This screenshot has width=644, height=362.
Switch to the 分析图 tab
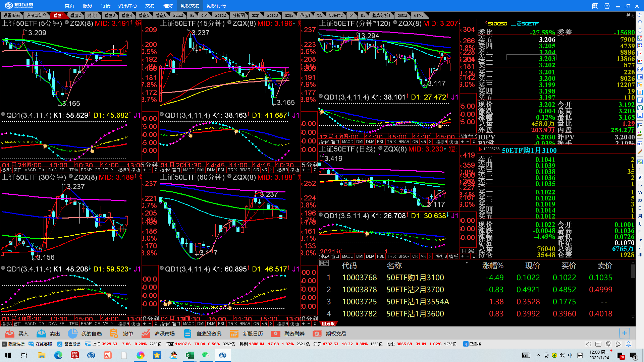tap(238, 15)
